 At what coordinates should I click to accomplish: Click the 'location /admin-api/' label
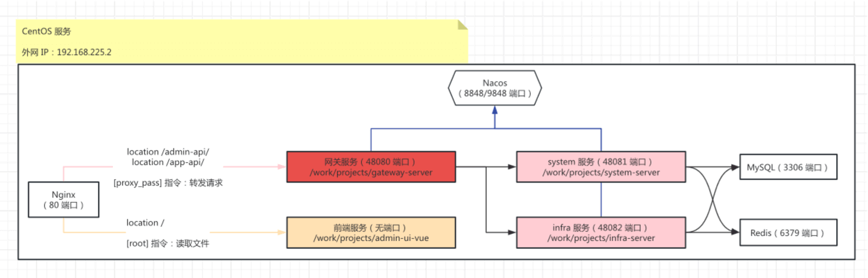pos(168,151)
